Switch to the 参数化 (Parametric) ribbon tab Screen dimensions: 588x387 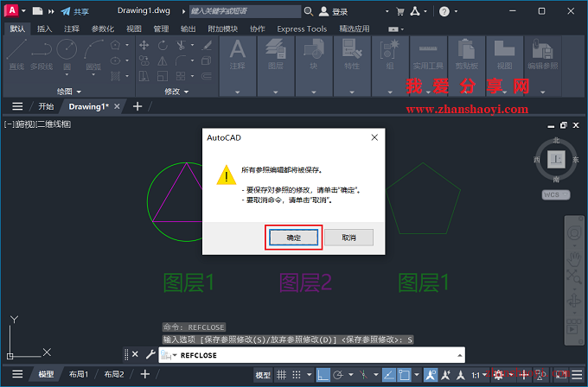tap(103, 29)
